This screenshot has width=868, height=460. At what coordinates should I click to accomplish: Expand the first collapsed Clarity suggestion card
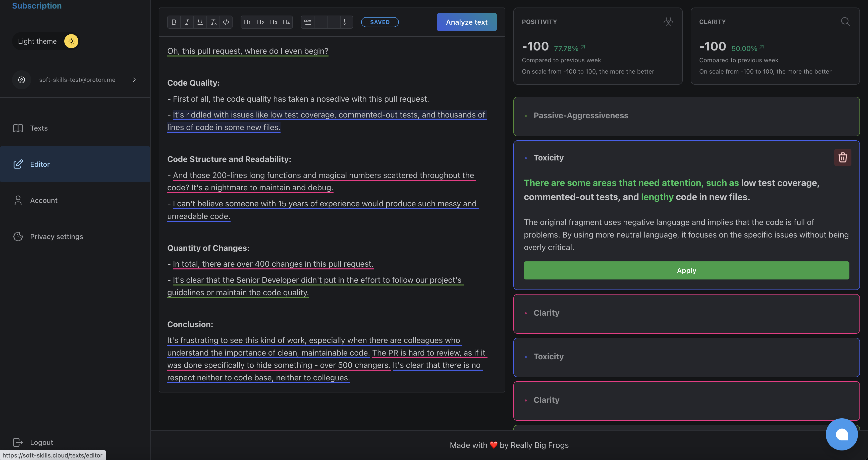click(686, 314)
